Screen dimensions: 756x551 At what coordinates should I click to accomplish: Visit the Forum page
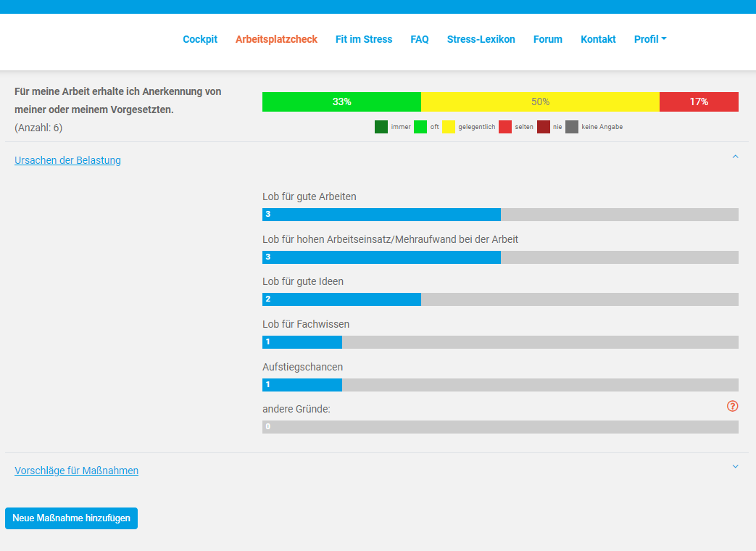[547, 39]
